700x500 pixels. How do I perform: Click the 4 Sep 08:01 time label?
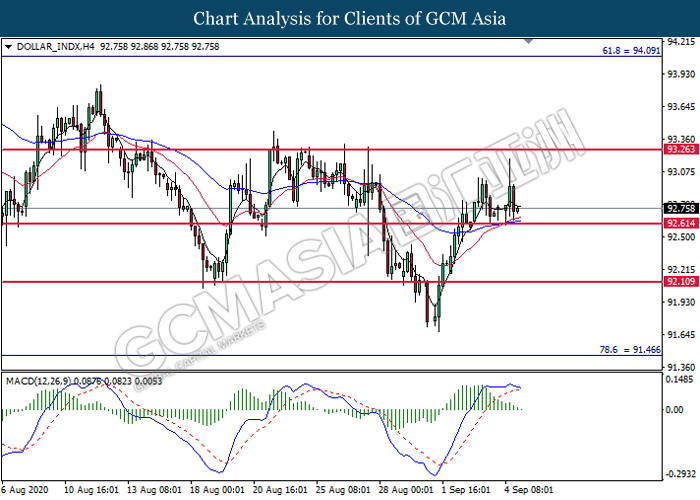[x=529, y=490]
